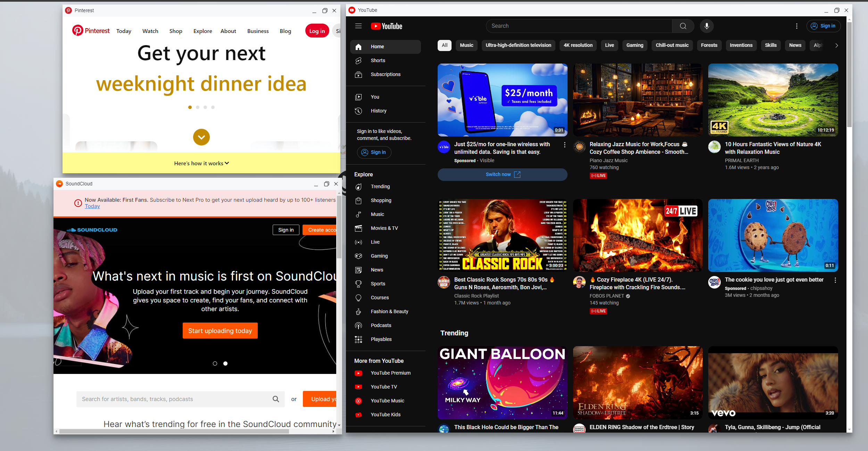Open YouTube hamburger guide menu

coord(358,26)
